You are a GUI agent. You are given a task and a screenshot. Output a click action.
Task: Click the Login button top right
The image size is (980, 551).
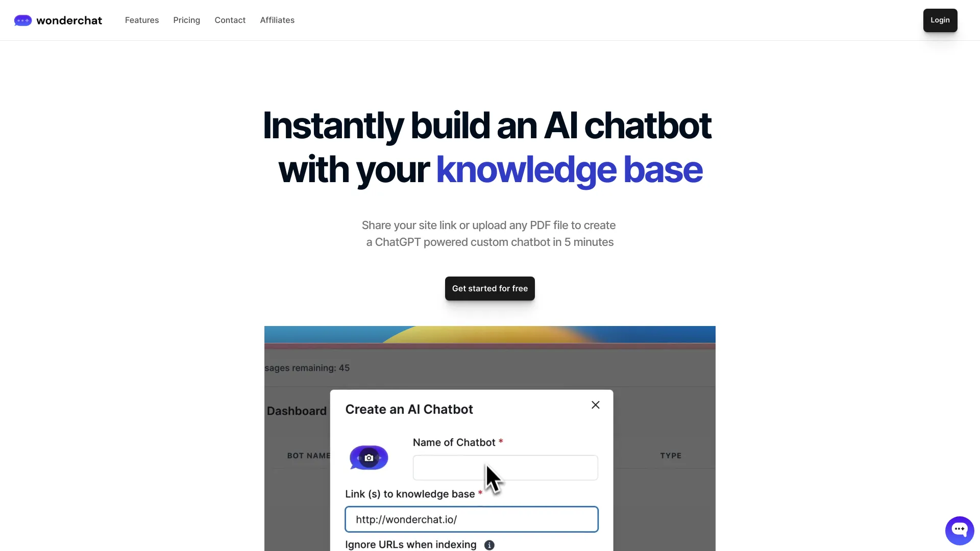[x=940, y=20]
